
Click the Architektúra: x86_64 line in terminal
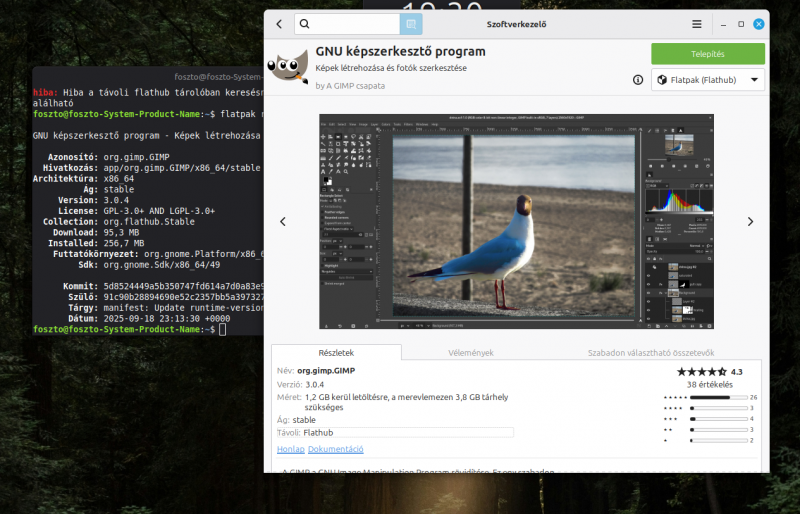pos(84,179)
